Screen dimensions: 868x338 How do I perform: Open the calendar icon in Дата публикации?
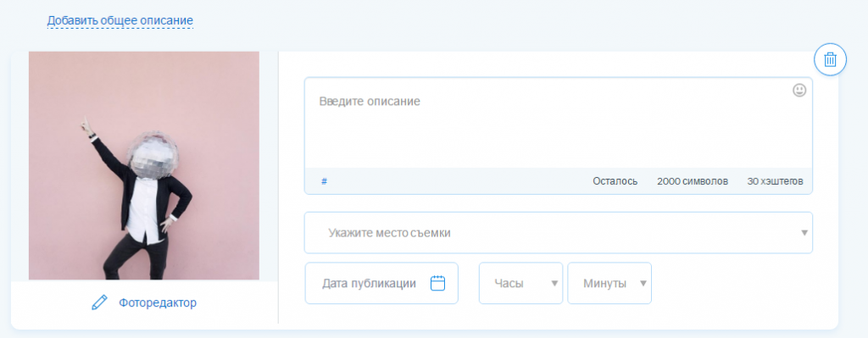[437, 283]
